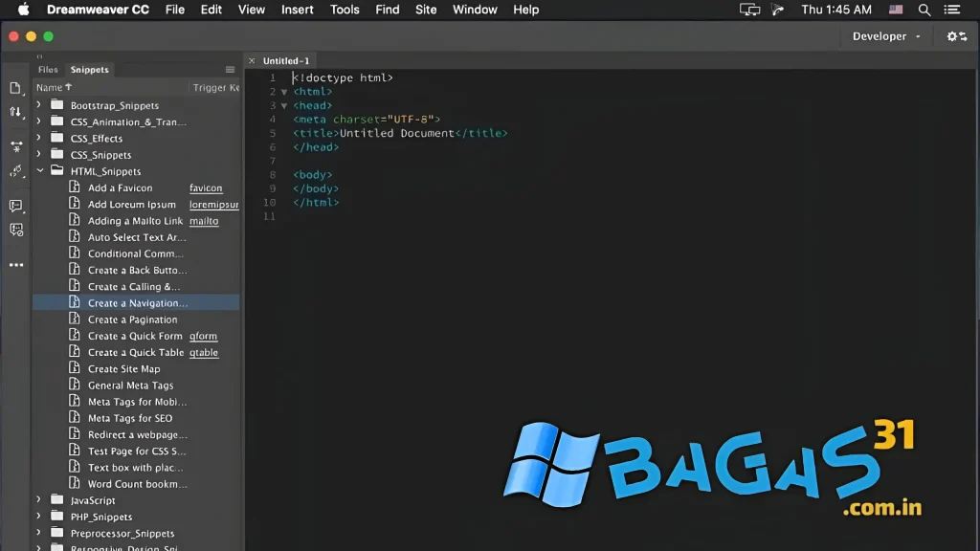Collapse the HTML_Snippets folder
Viewport: 980px width, 551px height.
tap(40, 170)
